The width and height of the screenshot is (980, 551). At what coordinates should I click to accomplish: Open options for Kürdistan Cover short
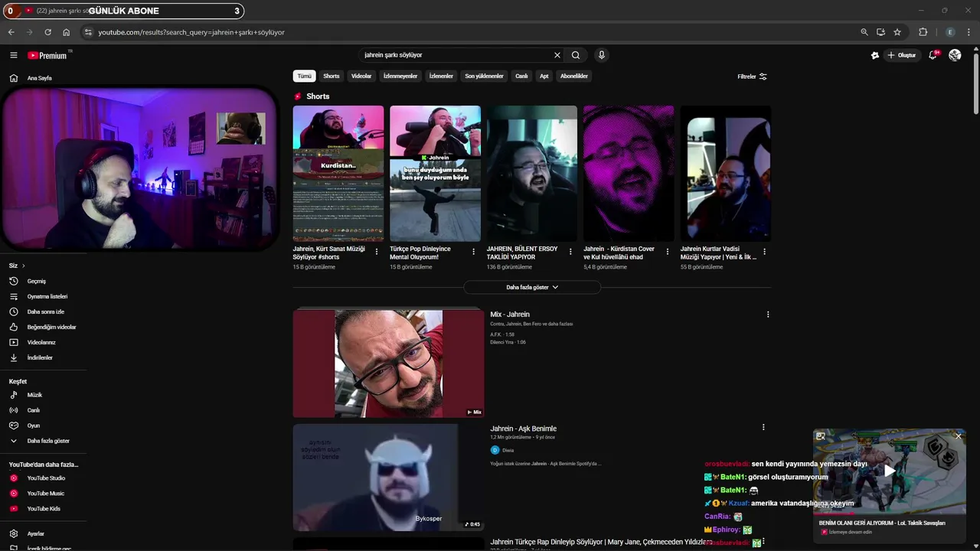[x=667, y=252]
